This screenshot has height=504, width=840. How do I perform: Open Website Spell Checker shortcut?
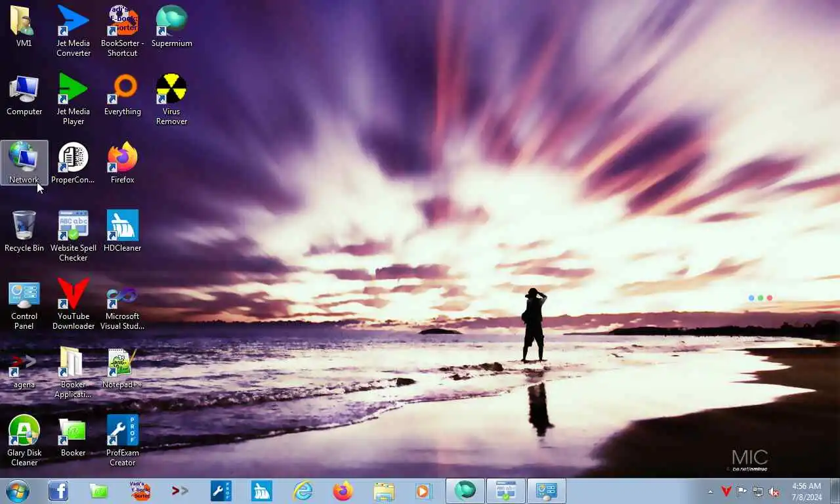(x=73, y=236)
